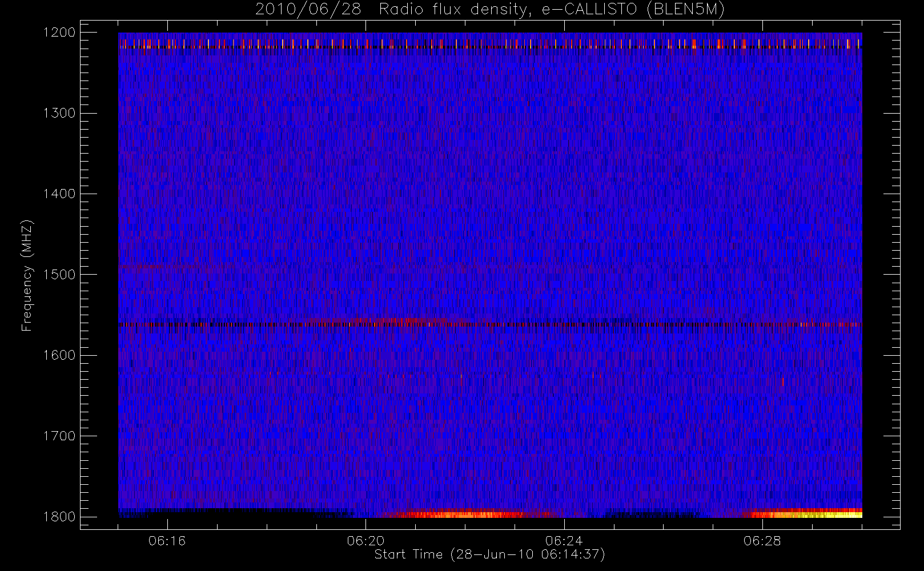Image resolution: width=924 pixels, height=571 pixels.
Task: Select the 1800 frequency tick label
Action: tap(59, 517)
